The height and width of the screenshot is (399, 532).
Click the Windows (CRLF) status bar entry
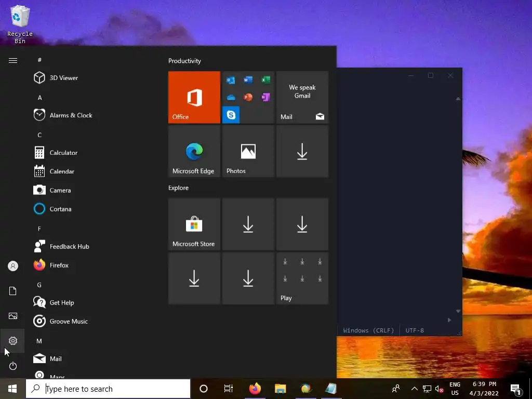[x=368, y=330]
